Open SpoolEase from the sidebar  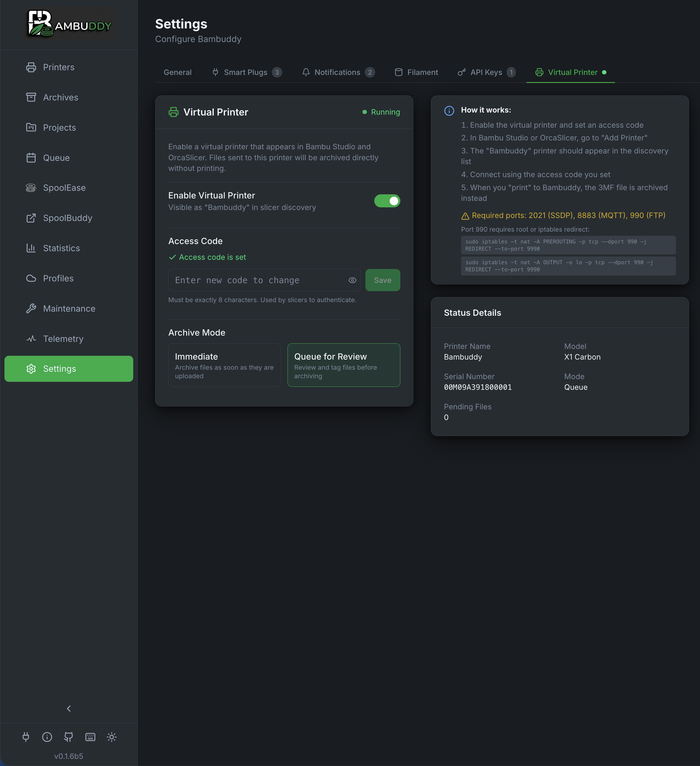pos(64,188)
